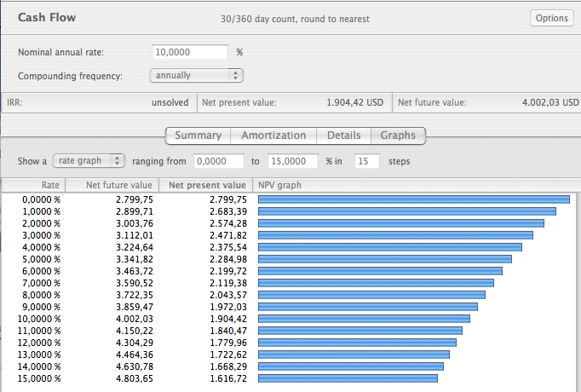Viewport: 581px width, 392px height.
Task: Switch to the Summary tab
Action: (198, 135)
